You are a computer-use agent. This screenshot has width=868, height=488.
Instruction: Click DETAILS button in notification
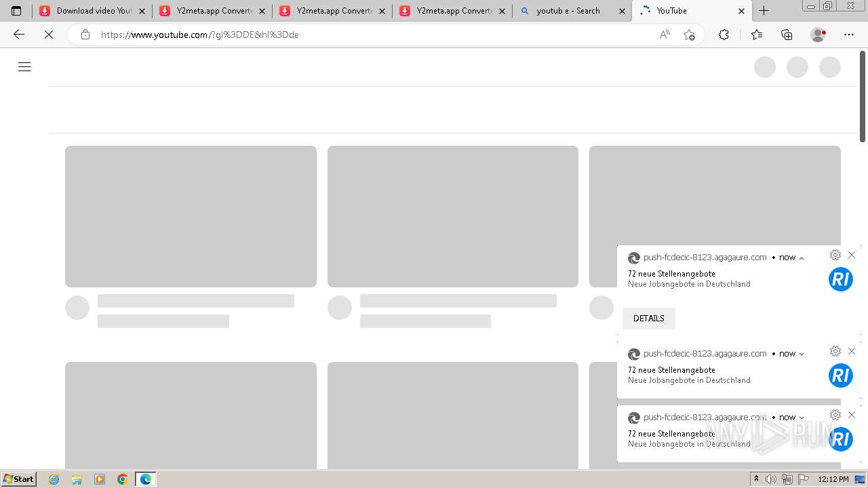(x=649, y=319)
